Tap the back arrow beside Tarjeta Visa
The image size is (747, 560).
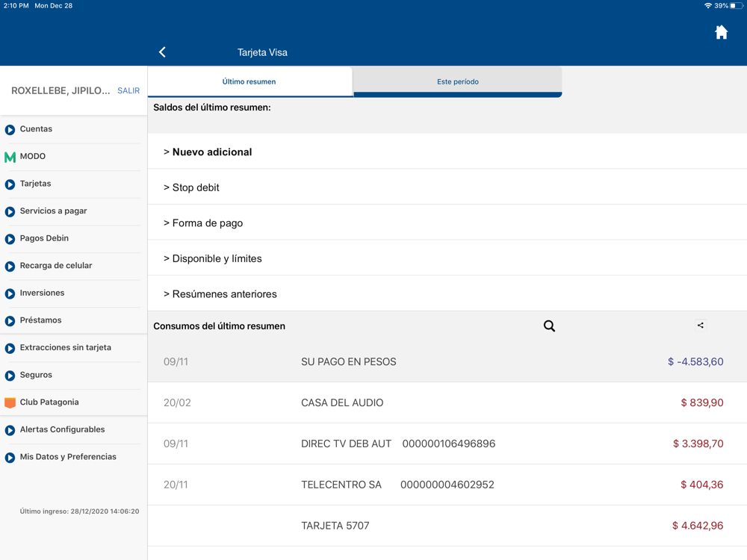click(x=162, y=52)
